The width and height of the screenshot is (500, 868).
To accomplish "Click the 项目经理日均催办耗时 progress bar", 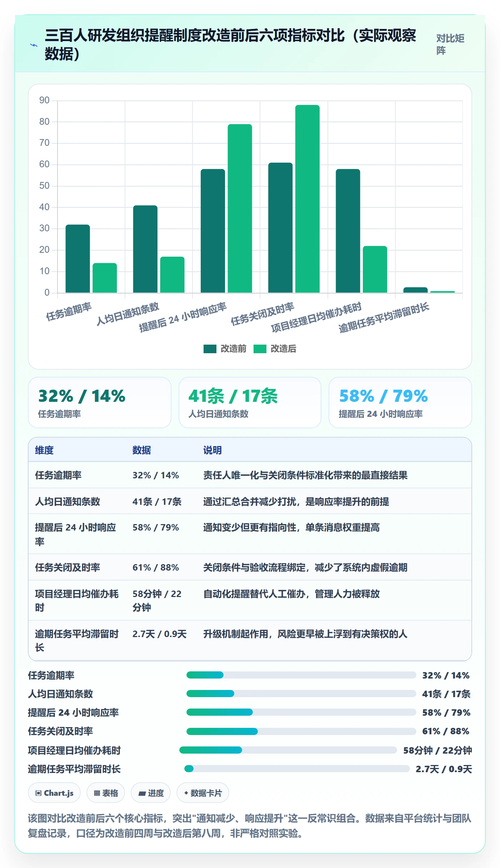I will (288, 750).
